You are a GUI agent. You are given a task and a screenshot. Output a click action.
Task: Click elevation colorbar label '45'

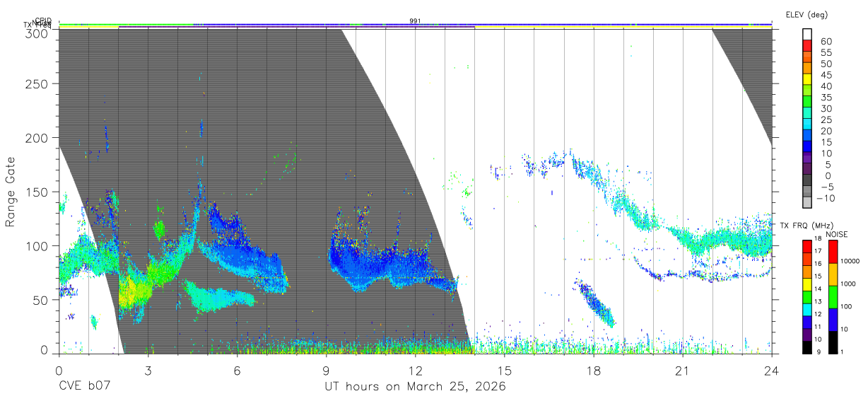826,74
